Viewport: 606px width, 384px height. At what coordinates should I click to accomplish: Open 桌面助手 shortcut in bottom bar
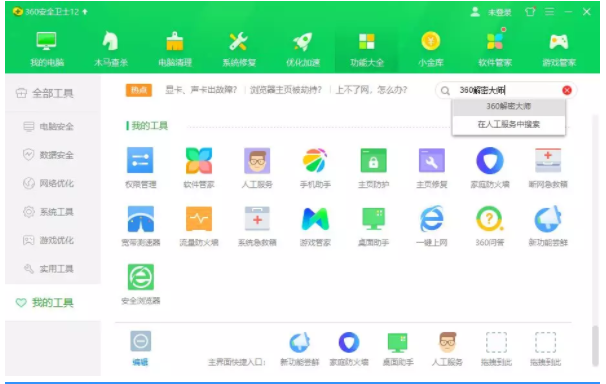point(398,348)
